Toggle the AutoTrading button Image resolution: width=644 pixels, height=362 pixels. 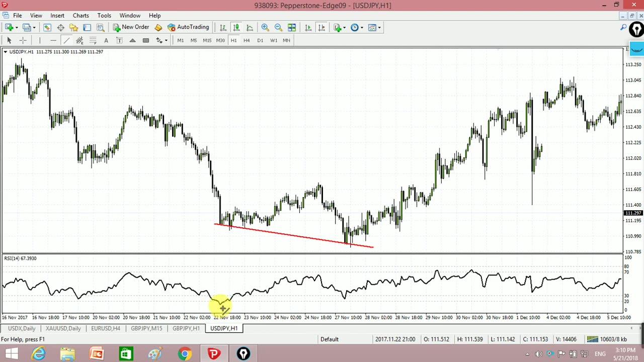coord(188,27)
